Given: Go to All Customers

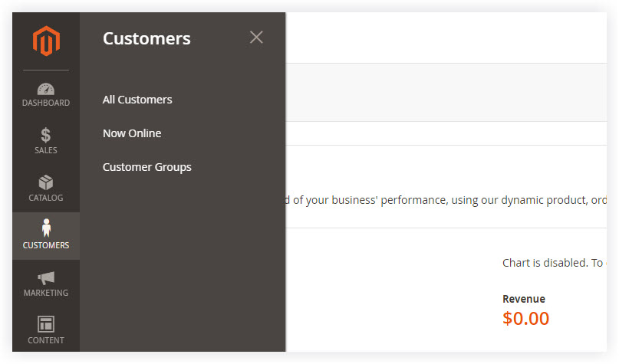Looking at the screenshot, I should 137,100.
